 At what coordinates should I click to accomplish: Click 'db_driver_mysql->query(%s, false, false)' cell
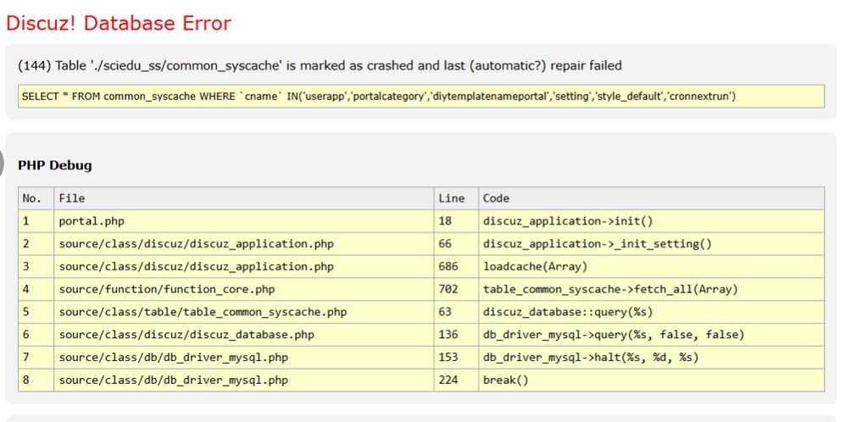point(652,335)
